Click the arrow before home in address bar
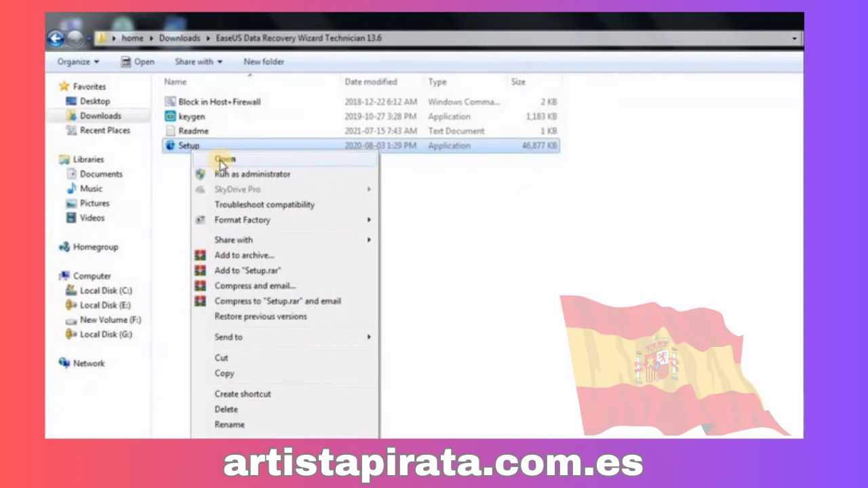 114,39
